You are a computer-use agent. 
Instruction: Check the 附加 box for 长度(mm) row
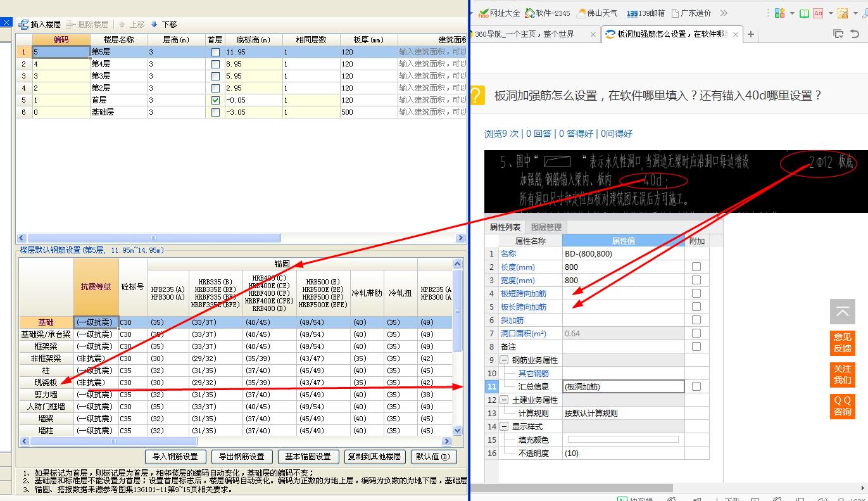click(x=696, y=267)
